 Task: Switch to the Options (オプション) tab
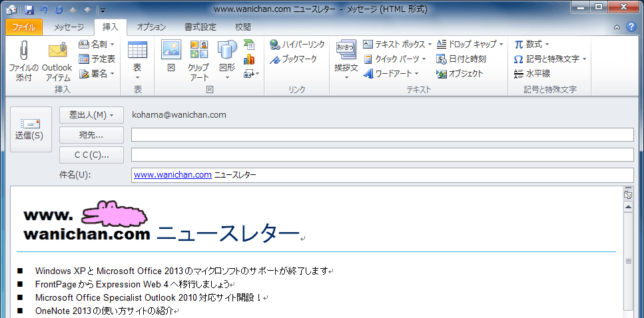tap(151, 27)
